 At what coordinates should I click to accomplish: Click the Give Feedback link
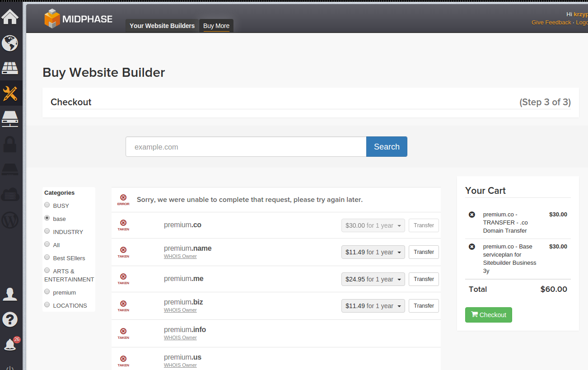point(551,22)
